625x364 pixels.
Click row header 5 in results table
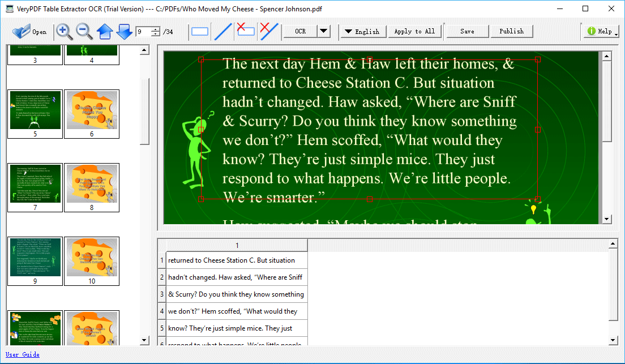click(162, 328)
